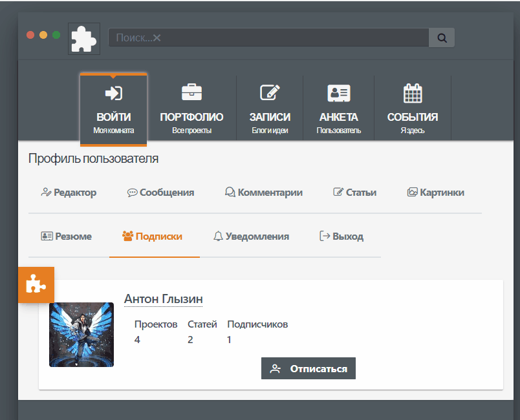This screenshot has width=520, height=420.
Task: Switch to the Картинки tab
Action: [x=435, y=193]
